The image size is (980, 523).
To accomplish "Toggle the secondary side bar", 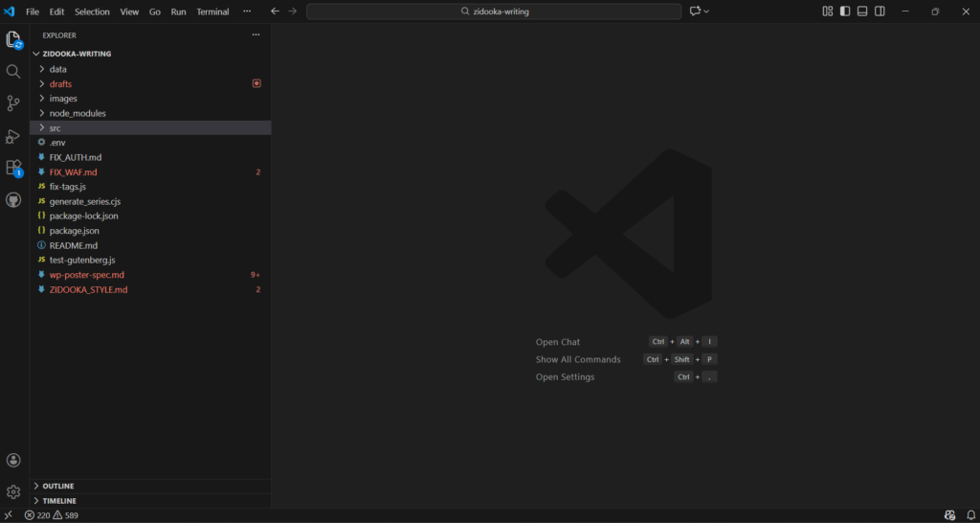I will 880,11.
